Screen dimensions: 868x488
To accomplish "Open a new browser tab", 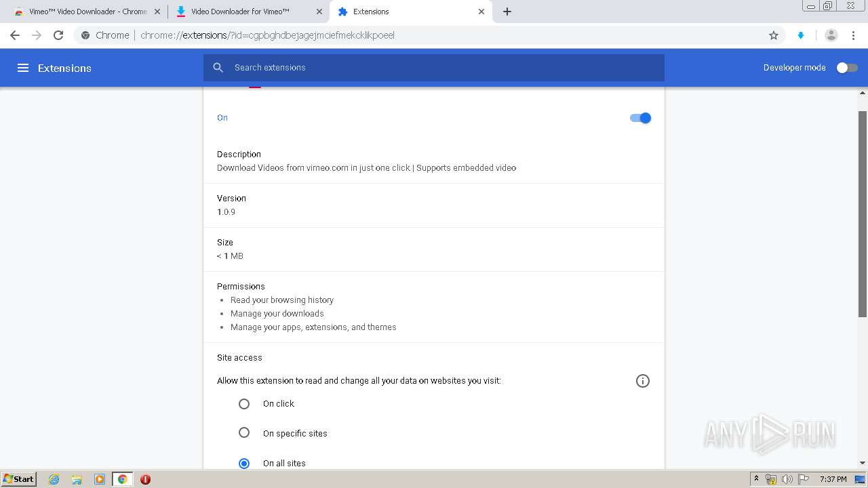I will 507,12.
